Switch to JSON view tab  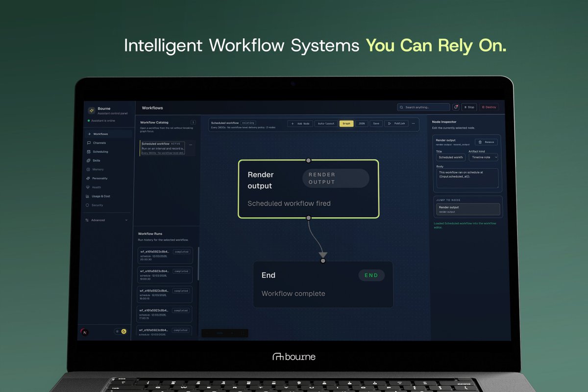[361, 123]
